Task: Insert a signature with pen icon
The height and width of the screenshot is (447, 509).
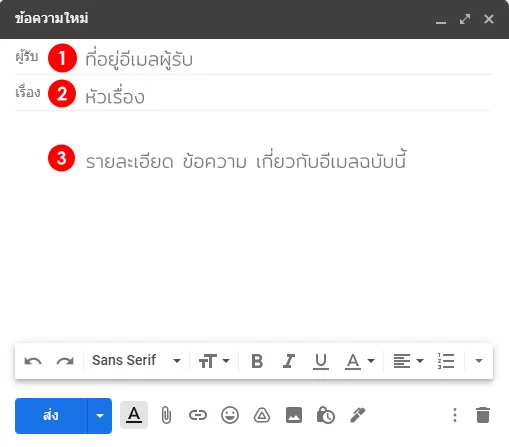Action: (358, 415)
